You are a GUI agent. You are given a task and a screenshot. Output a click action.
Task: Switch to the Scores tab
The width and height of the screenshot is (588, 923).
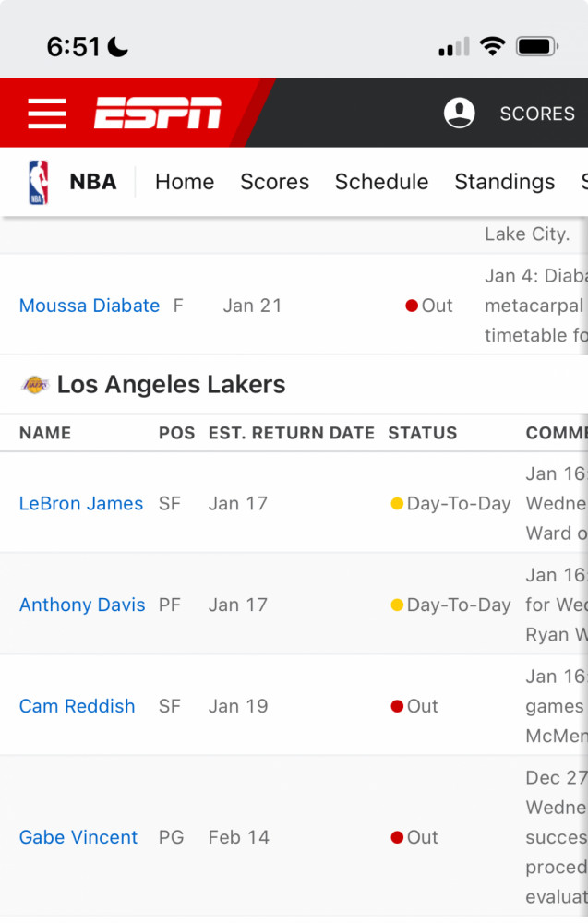[275, 182]
